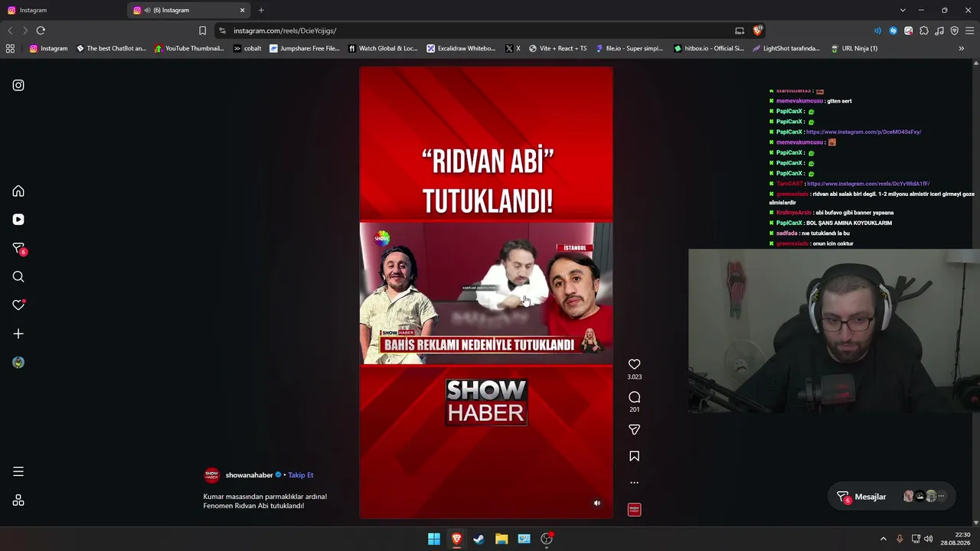Close the (6) Instagram tab
Screen dimensions: 980x551
243,10
